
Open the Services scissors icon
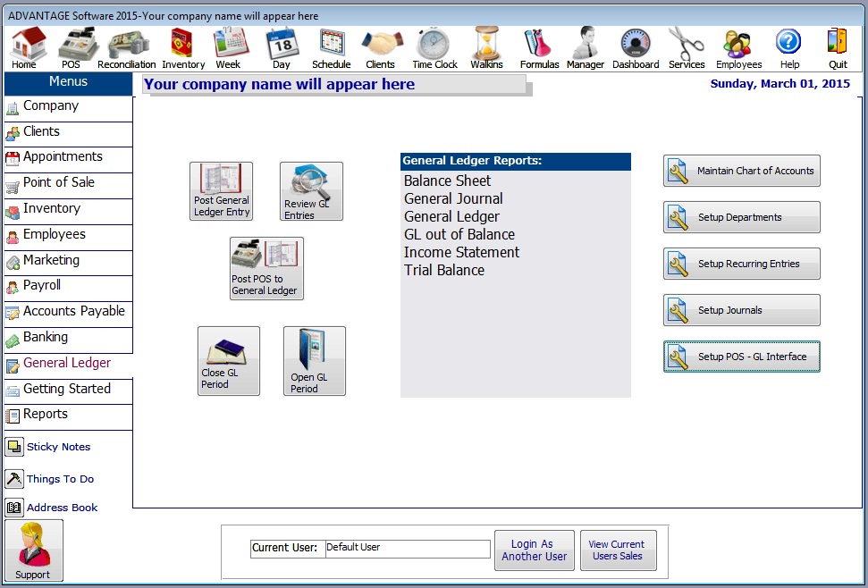tap(687, 48)
